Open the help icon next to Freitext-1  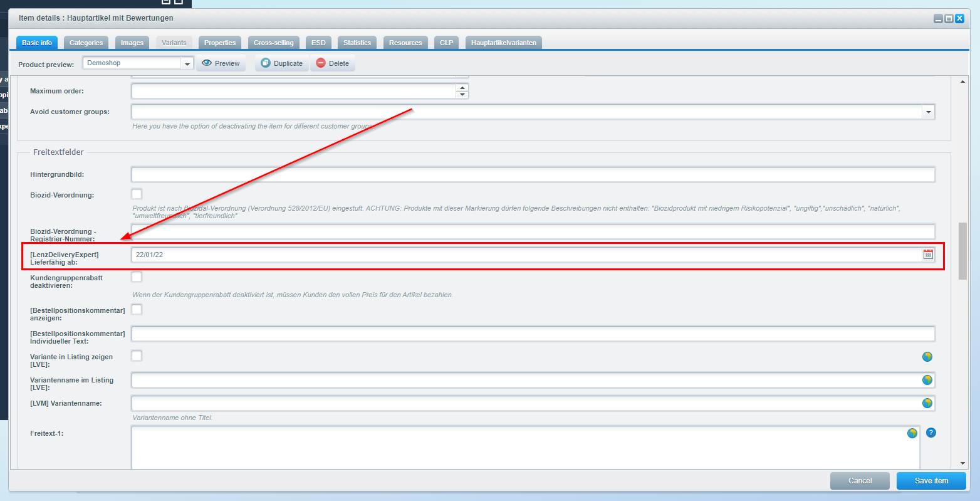931,433
